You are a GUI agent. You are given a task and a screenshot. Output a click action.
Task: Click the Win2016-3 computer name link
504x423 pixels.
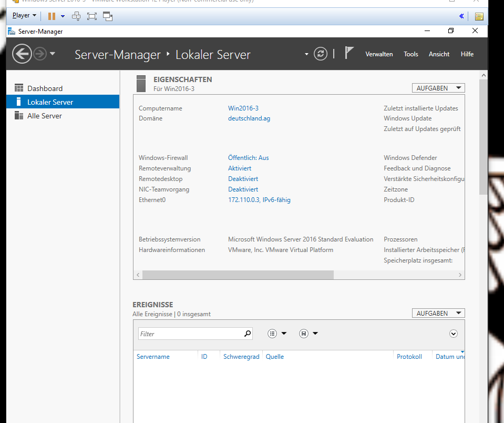(243, 108)
